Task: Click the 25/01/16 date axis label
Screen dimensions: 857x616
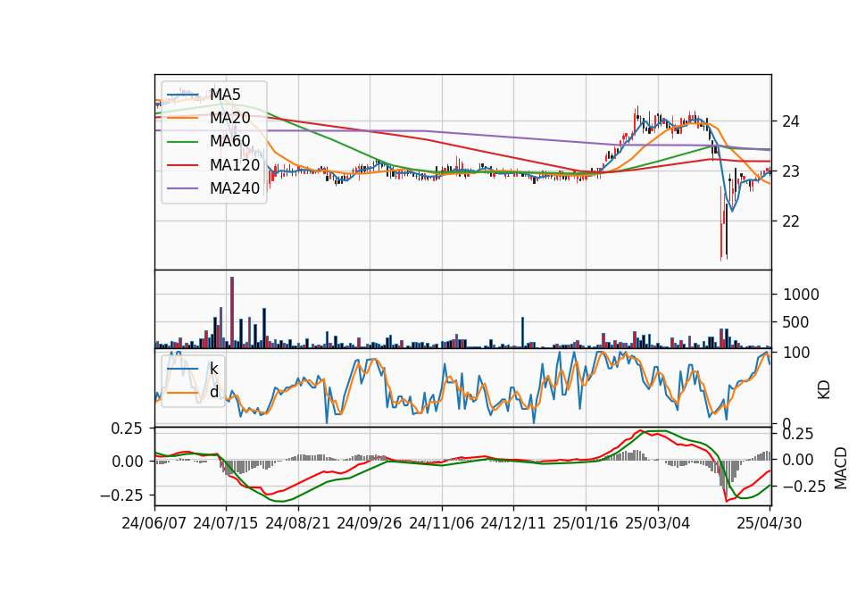Action: pos(586,523)
